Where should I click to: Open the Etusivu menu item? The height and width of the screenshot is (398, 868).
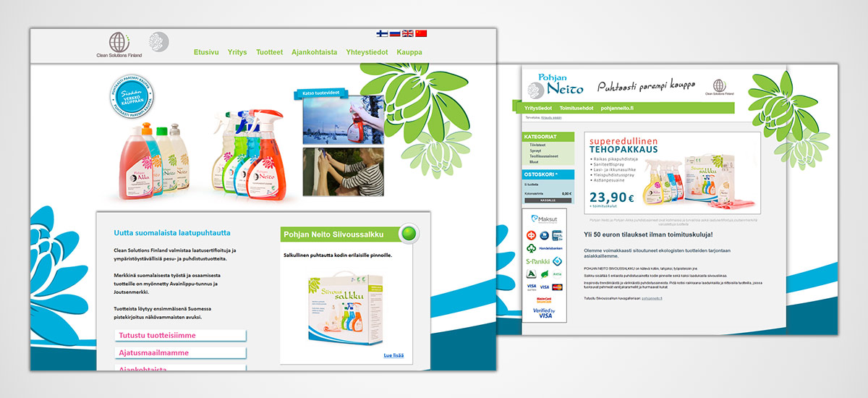(x=206, y=52)
